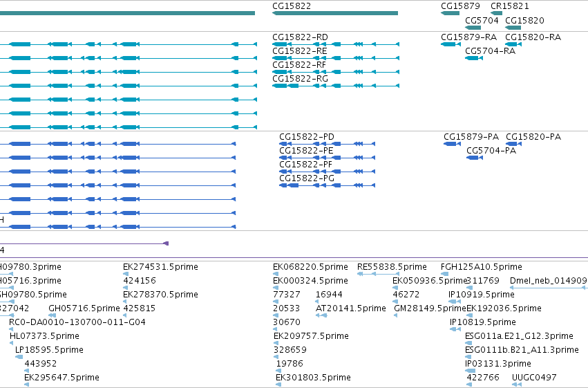Select EST EK295647.5prime
This screenshot has height=388, width=588.
(x=62, y=378)
